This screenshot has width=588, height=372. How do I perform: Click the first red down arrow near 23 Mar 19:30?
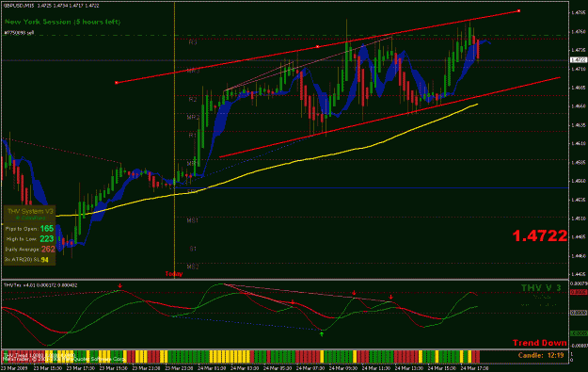[x=120, y=286]
